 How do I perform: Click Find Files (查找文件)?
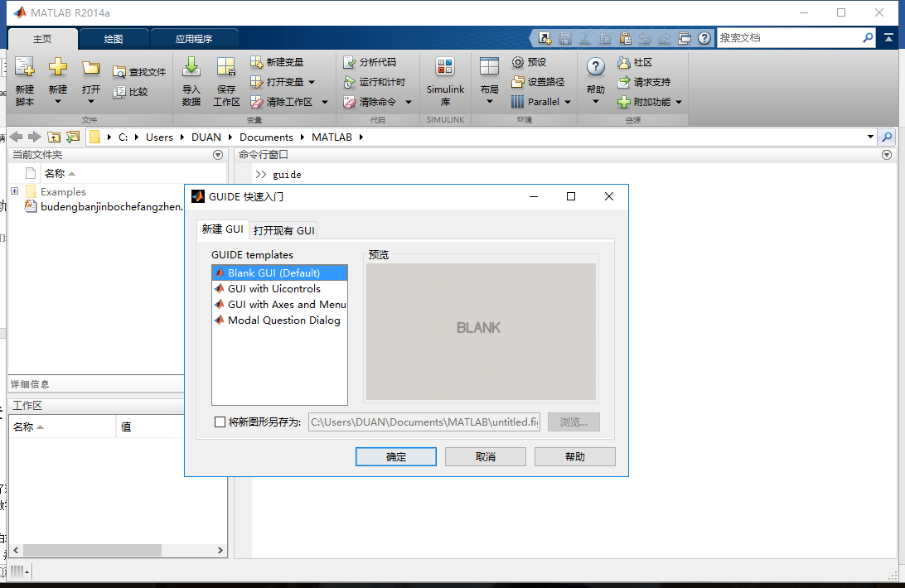(139, 72)
